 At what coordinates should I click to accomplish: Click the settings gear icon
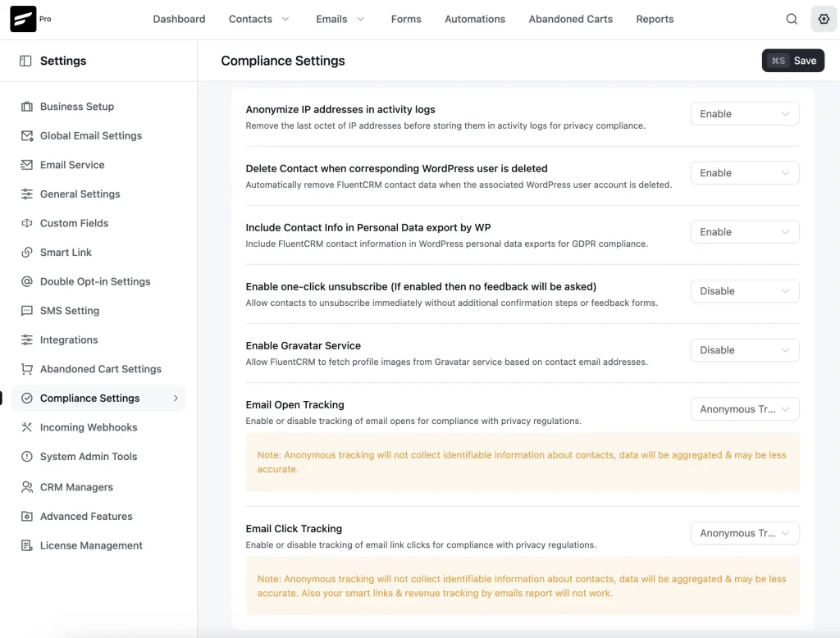(x=824, y=18)
